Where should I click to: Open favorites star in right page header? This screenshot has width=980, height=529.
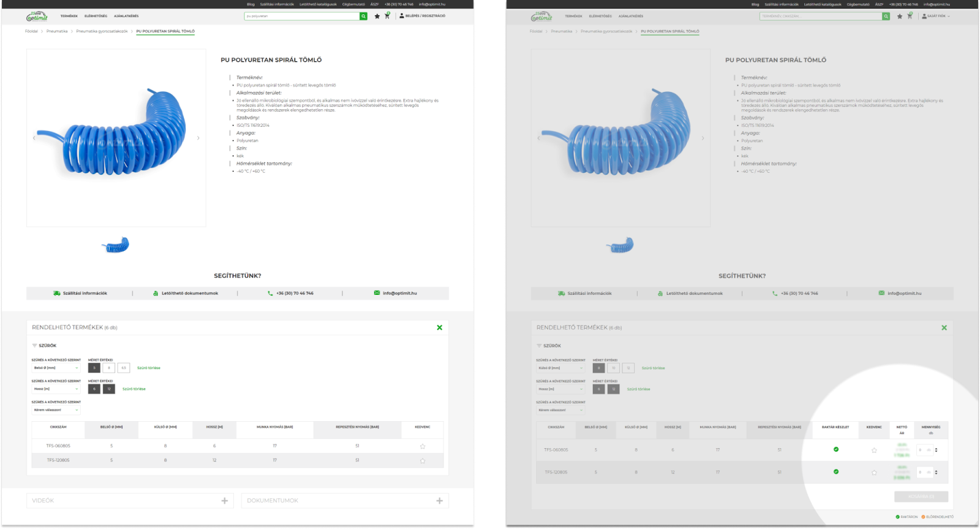(899, 16)
